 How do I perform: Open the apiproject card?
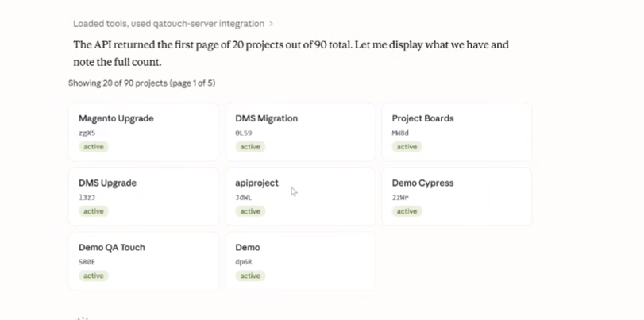point(300,196)
